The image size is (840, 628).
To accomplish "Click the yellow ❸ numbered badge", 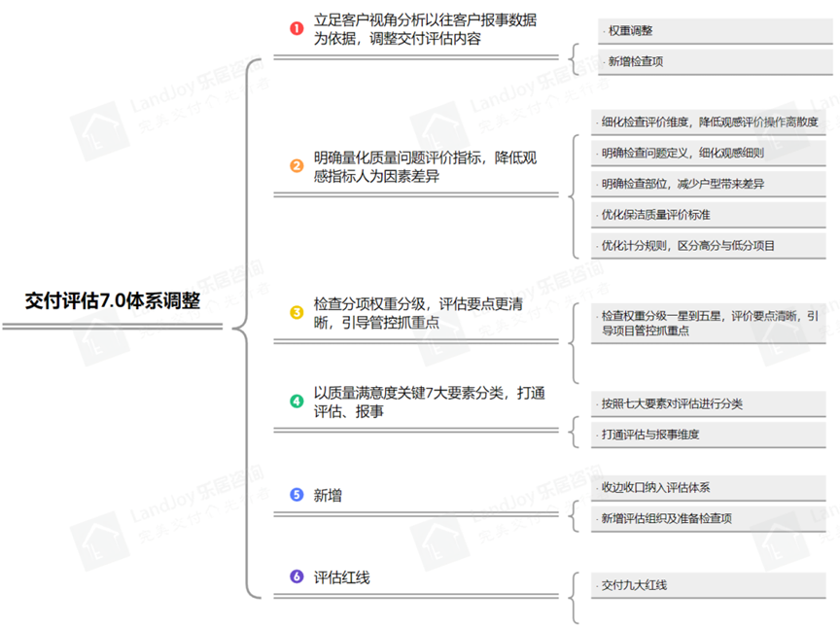I will 297,312.
